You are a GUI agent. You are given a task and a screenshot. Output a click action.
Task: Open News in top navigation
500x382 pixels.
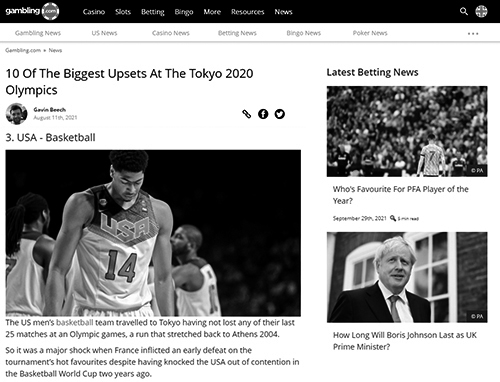point(283,12)
